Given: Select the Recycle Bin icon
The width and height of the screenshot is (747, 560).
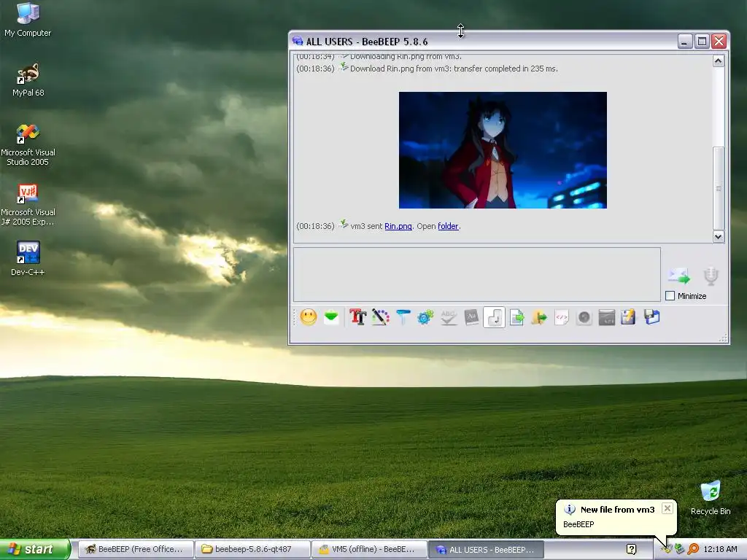Looking at the screenshot, I should [711, 497].
